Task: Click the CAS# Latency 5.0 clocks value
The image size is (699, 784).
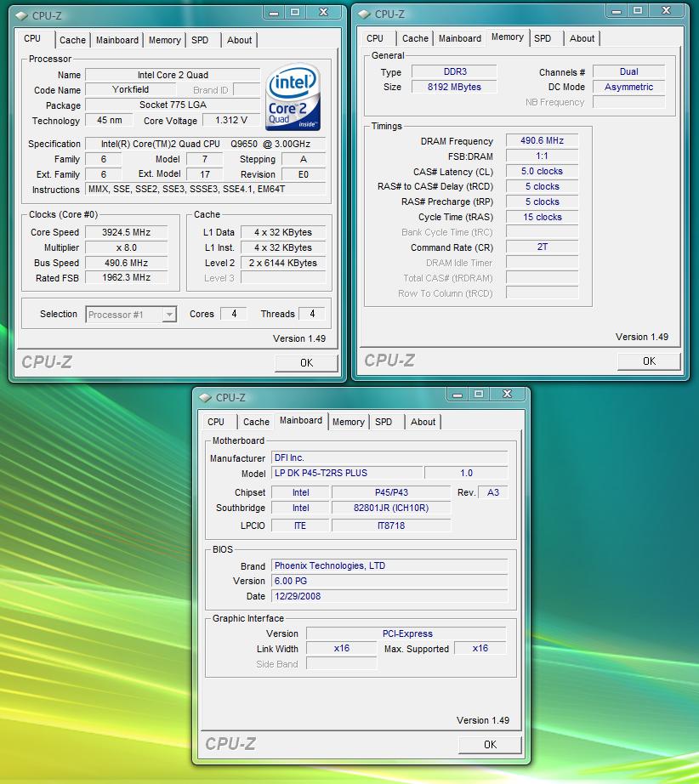Action: (x=542, y=171)
